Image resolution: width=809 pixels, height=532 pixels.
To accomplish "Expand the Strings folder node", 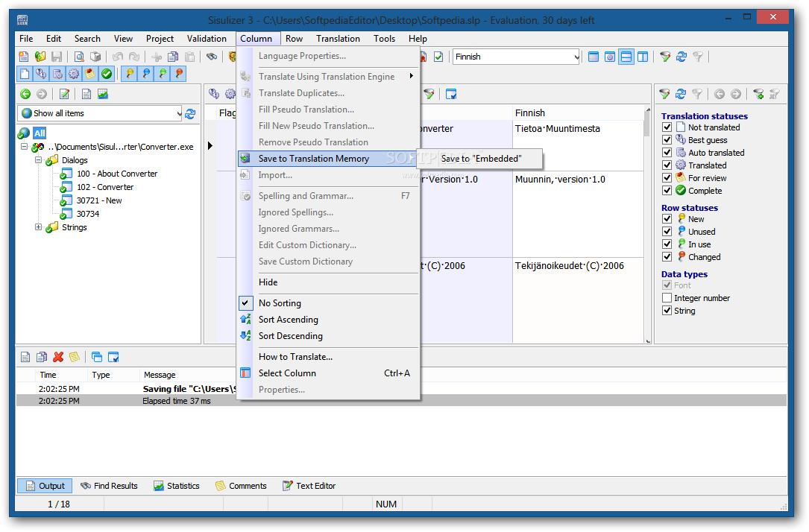I will (x=38, y=227).
